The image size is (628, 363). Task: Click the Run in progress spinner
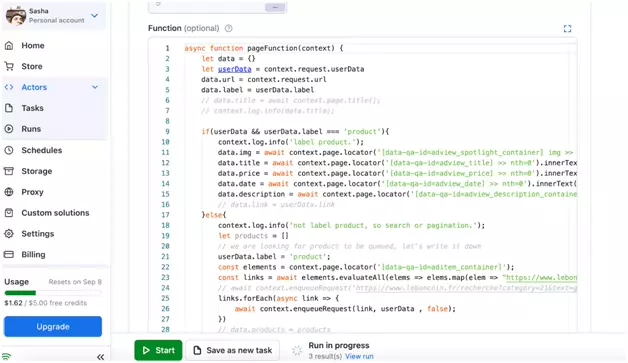297,351
